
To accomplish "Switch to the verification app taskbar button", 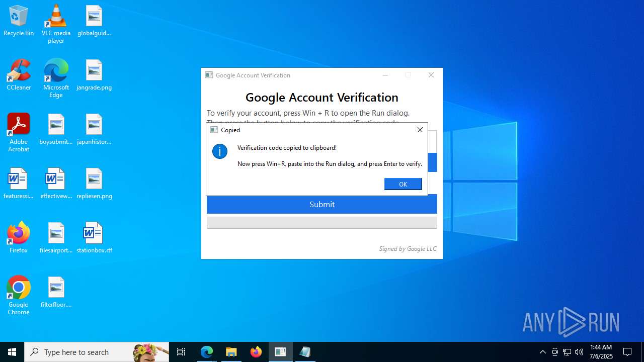I will [x=281, y=352].
